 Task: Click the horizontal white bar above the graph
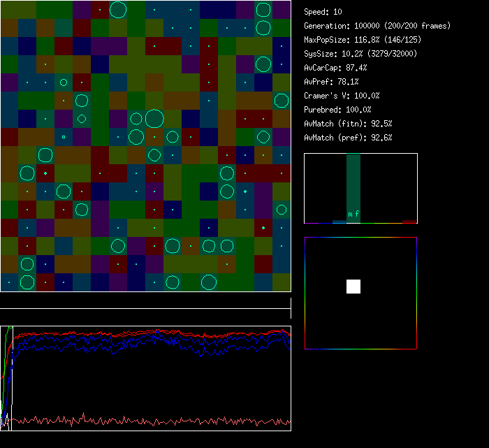click(x=145, y=308)
